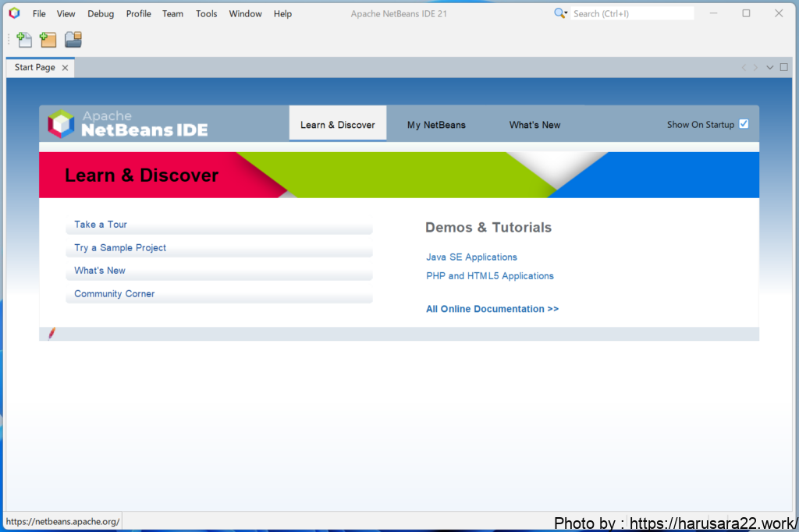Click the Open Project toolbar icon
This screenshot has height=532, width=799.
(73, 40)
